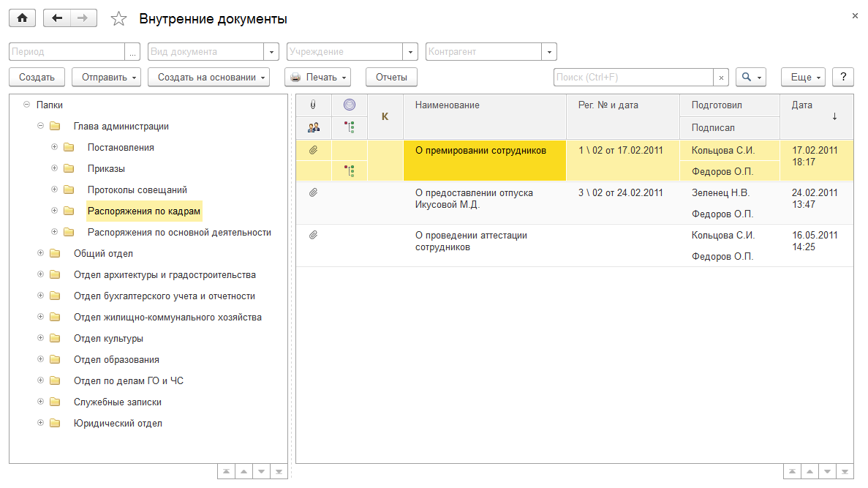
Task: Click the Подписал column header
Action: pos(730,128)
